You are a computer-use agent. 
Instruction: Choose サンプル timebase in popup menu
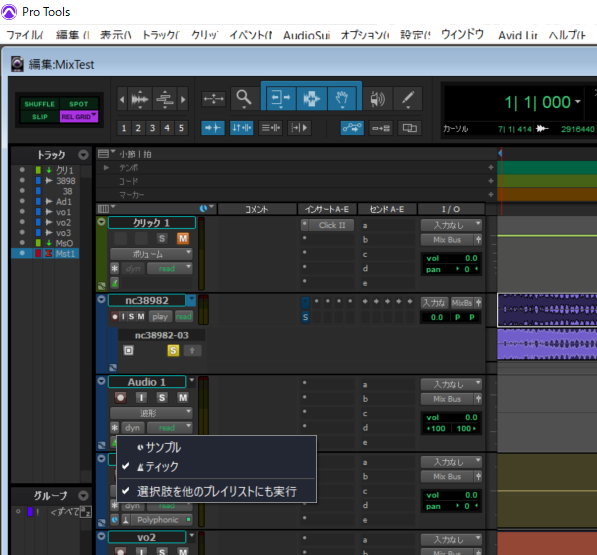tap(216, 448)
